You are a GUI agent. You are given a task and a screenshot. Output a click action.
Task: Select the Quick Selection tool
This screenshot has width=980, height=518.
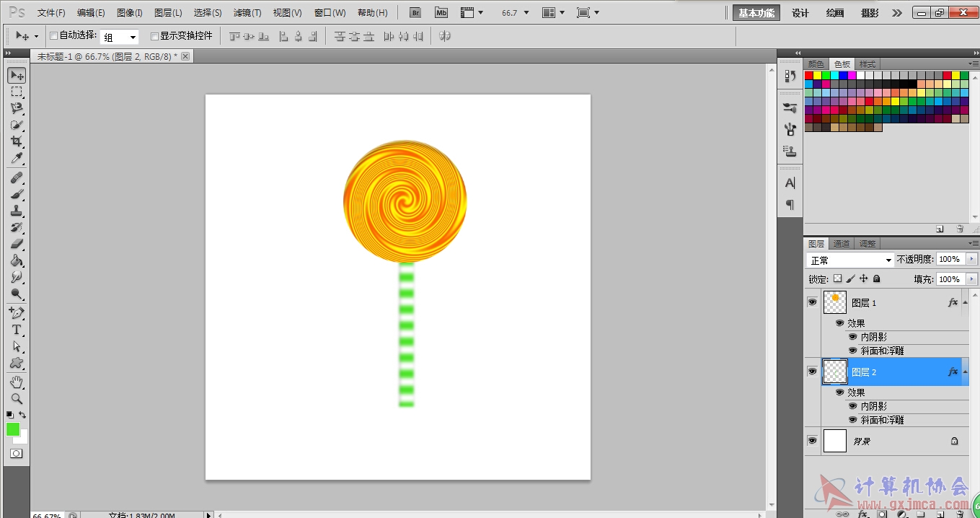(x=17, y=125)
